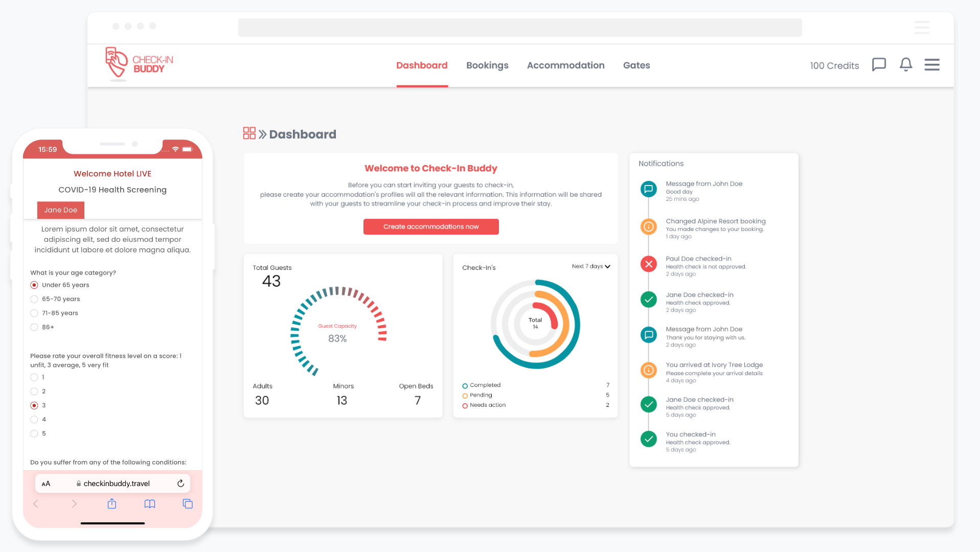980x552 pixels.
Task: Open the messages chat icon in header
Action: click(879, 64)
